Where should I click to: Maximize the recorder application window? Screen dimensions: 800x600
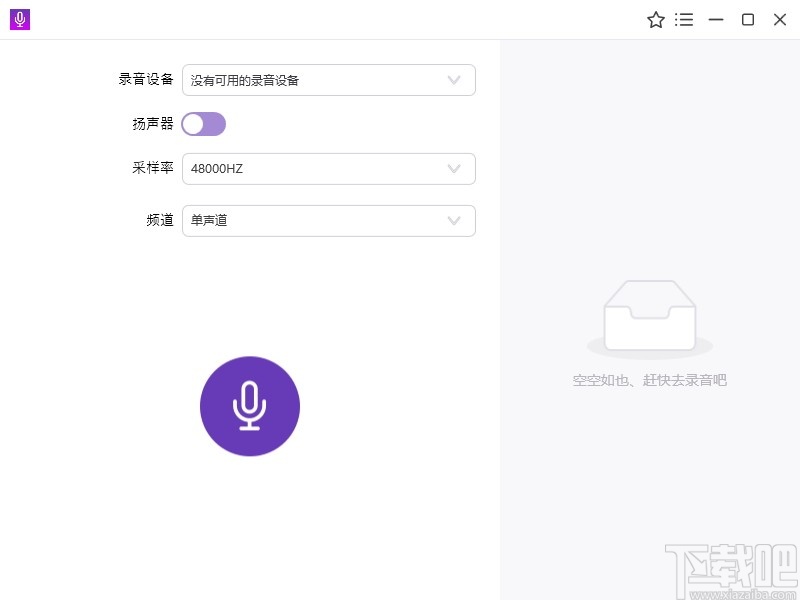[747, 19]
